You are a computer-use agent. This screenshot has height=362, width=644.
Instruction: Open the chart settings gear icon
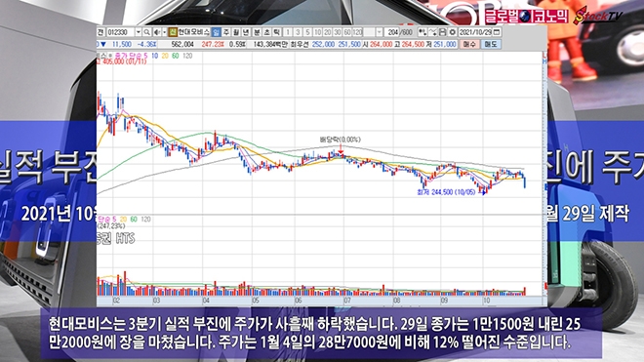452,32
